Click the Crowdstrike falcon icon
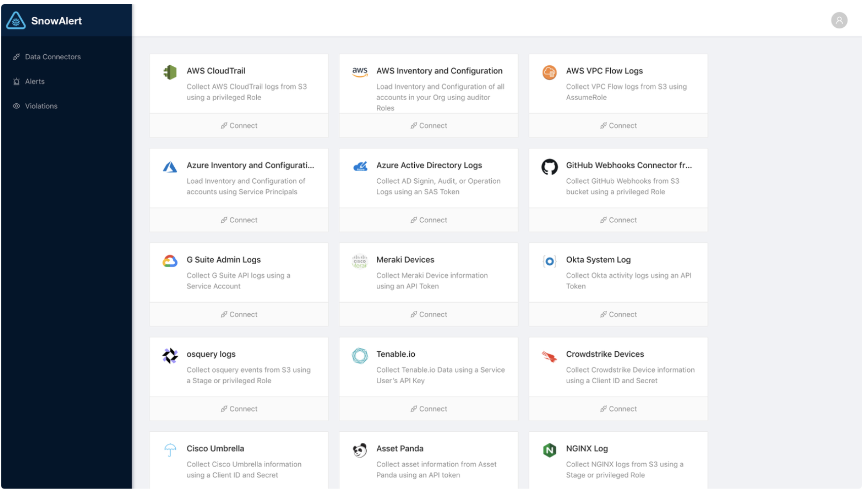 tap(549, 355)
